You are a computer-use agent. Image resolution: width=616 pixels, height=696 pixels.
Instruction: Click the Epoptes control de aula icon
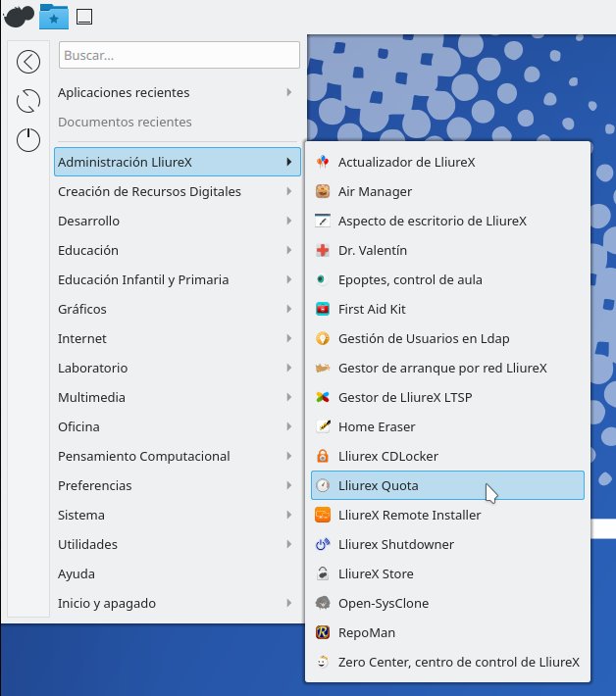pyautogui.click(x=321, y=279)
